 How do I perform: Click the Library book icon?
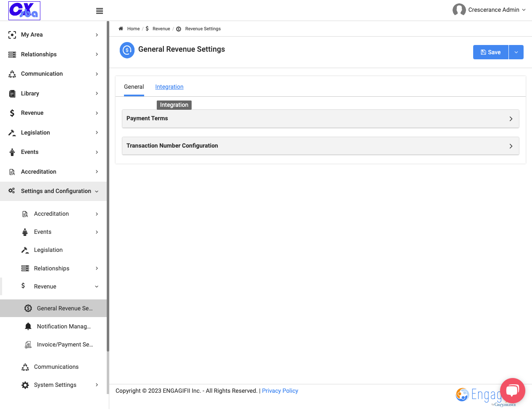(x=12, y=94)
